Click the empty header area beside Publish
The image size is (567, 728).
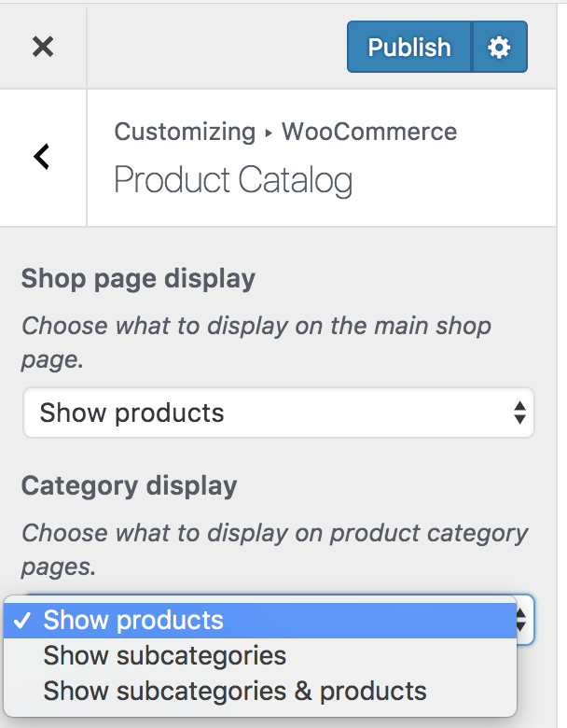click(x=214, y=47)
